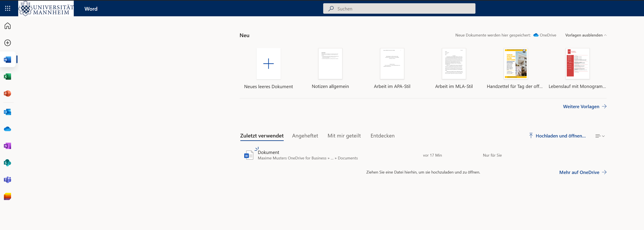Open Outlook from the sidebar
Screen dimensions: 644x230
[8, 112]
